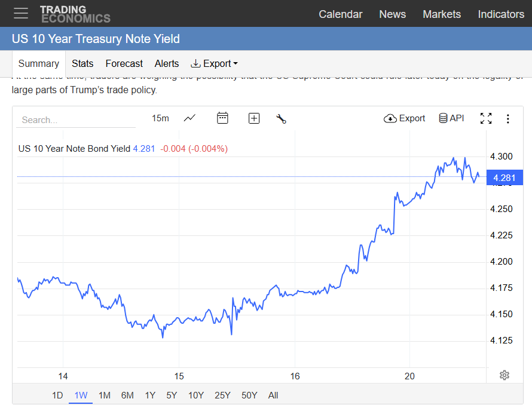Click the -0.004 (-0.004%) change value
532x408 pixels.
194,149
